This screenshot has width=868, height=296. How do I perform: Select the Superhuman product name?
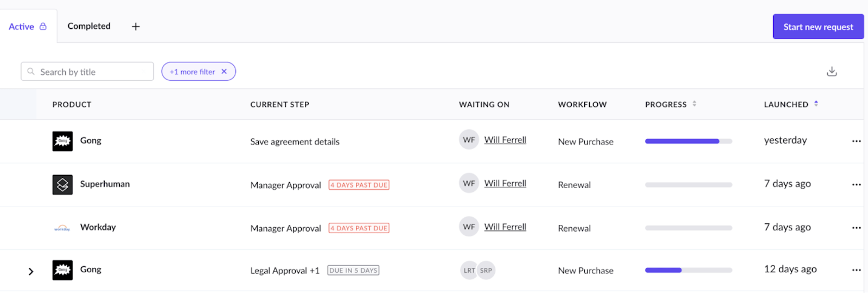105,184
